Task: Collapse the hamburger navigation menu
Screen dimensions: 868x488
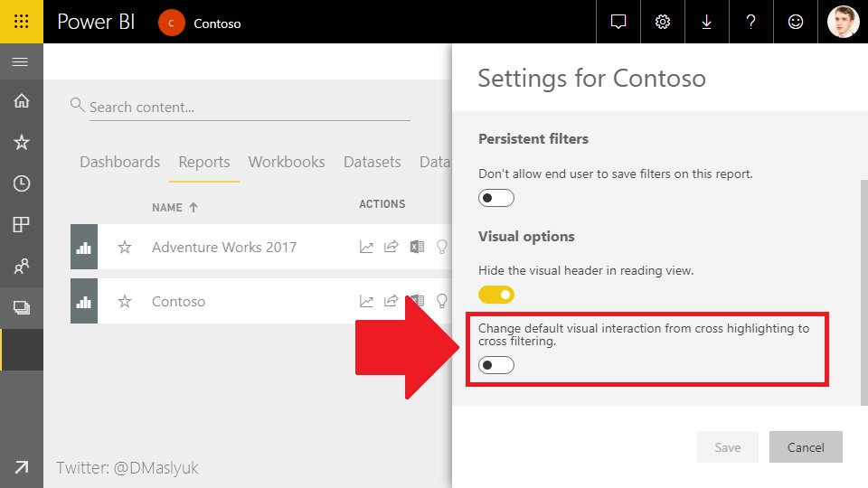Action: click(21, 61)
